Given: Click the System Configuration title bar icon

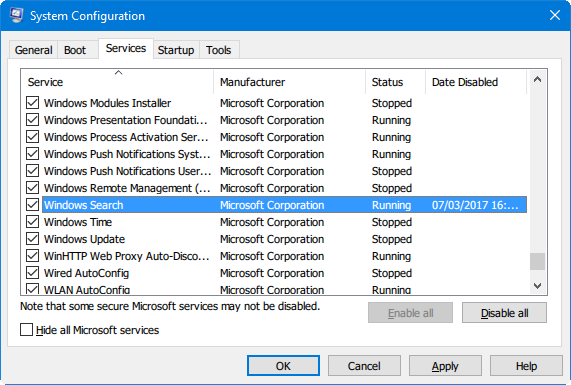Looking at the screenshot, I should [x=17, y=16].
